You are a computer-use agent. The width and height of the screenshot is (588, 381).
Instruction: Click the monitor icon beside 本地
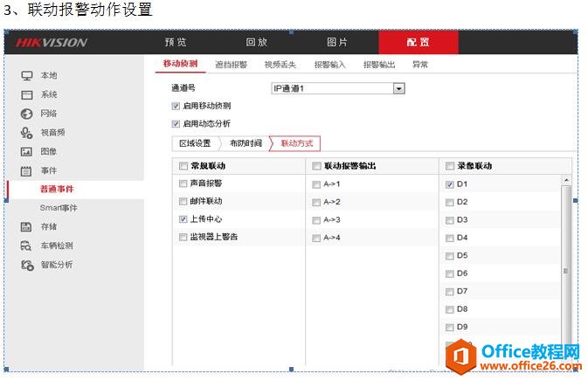click(26, 76)
